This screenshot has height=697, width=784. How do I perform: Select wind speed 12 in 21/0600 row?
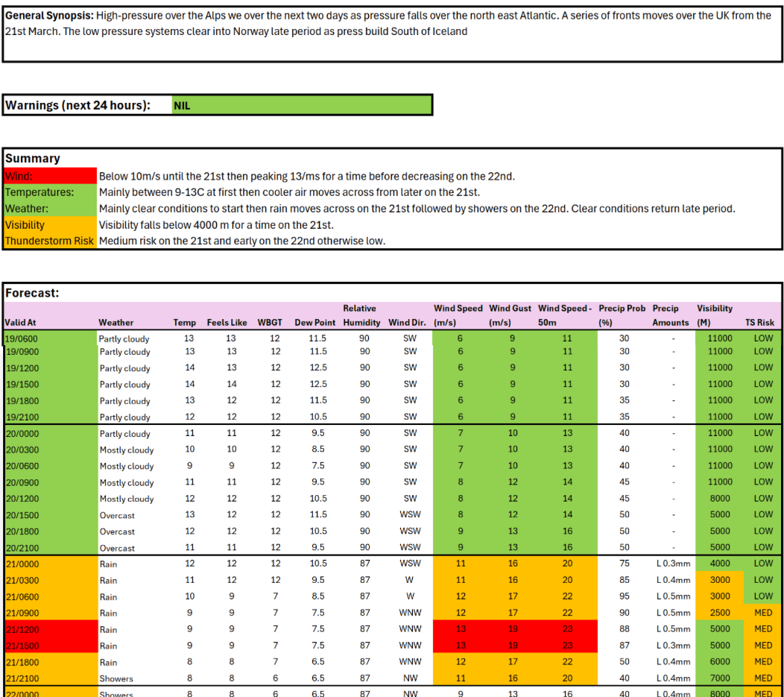click(x=461, y=596)
